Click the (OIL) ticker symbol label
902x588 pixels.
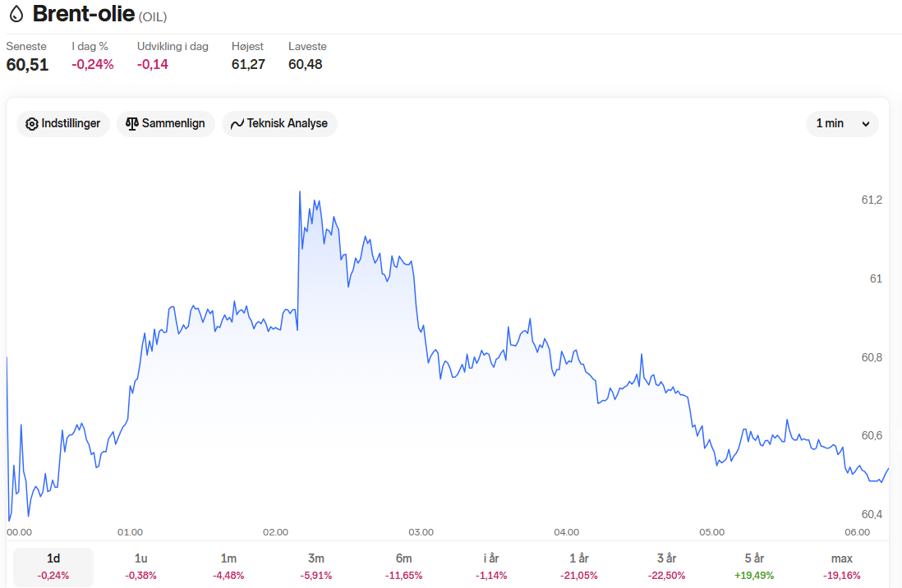click(x=153, y=16)
